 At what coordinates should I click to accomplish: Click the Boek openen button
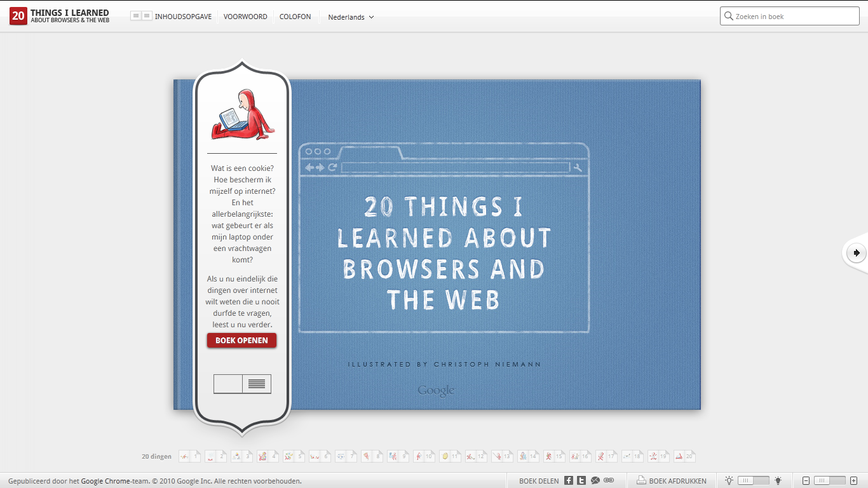[x=241, y=341]
